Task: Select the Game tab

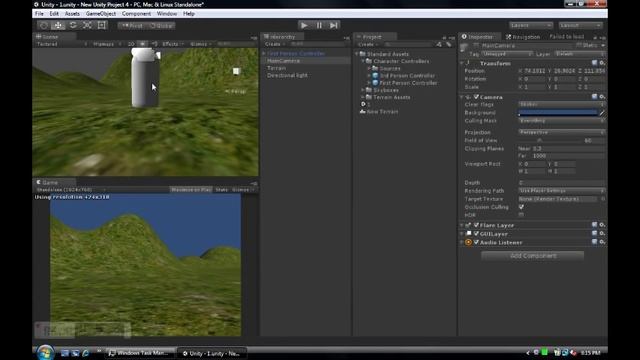Action: pos(54,182)
